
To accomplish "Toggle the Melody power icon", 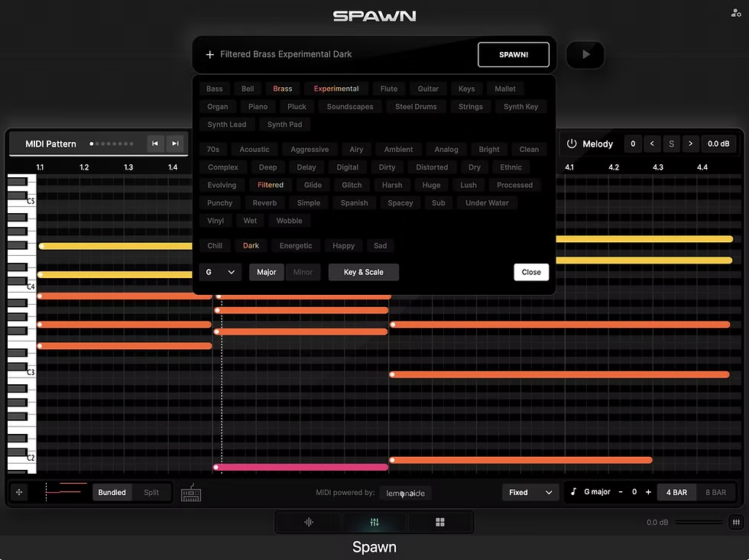I will 572,144.
